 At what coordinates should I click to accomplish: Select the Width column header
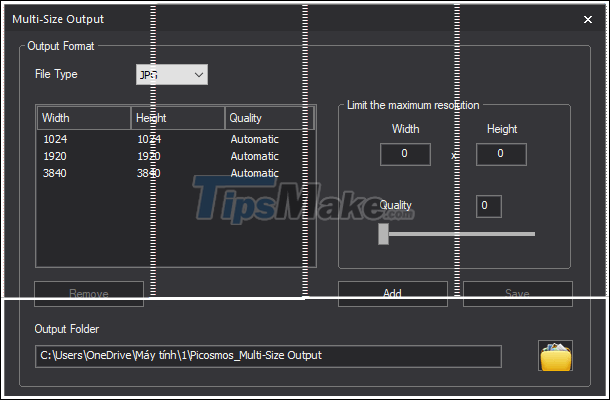[84, 118]
